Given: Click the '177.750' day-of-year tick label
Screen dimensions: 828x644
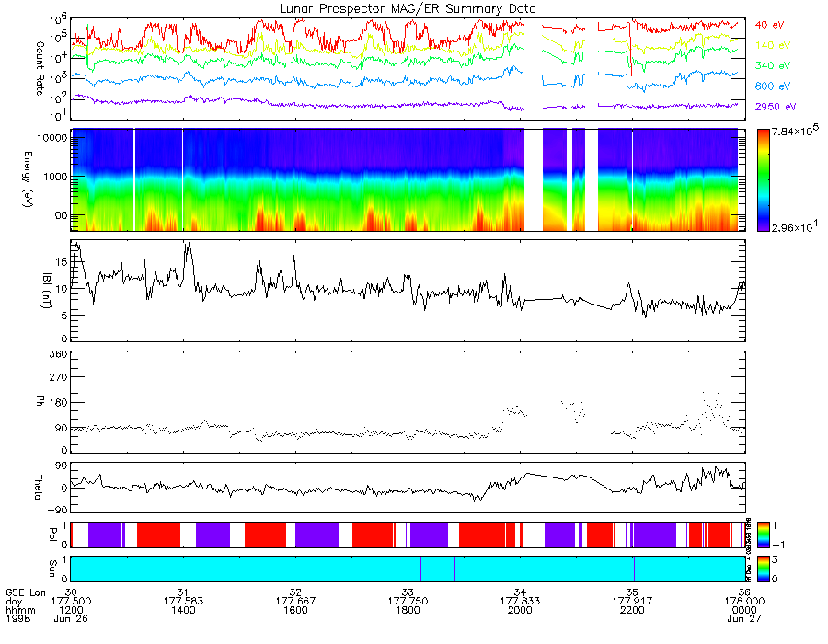Looking at the screenshot, I should pos(408,602).
